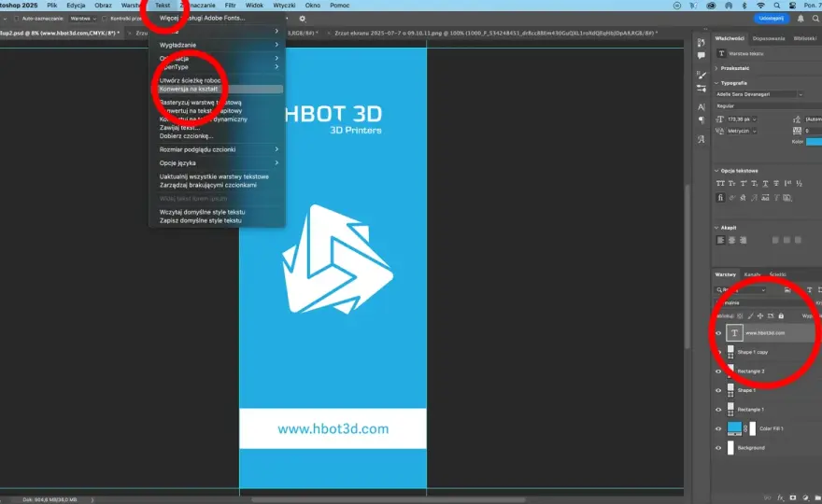
Task: Open the Warstwa auto-select dropdown in options bar
Action: [83, 19]
